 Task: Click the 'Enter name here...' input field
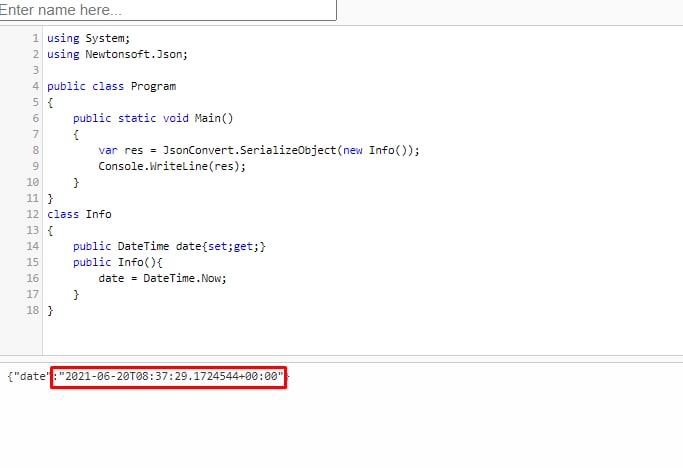pos(167,10)
